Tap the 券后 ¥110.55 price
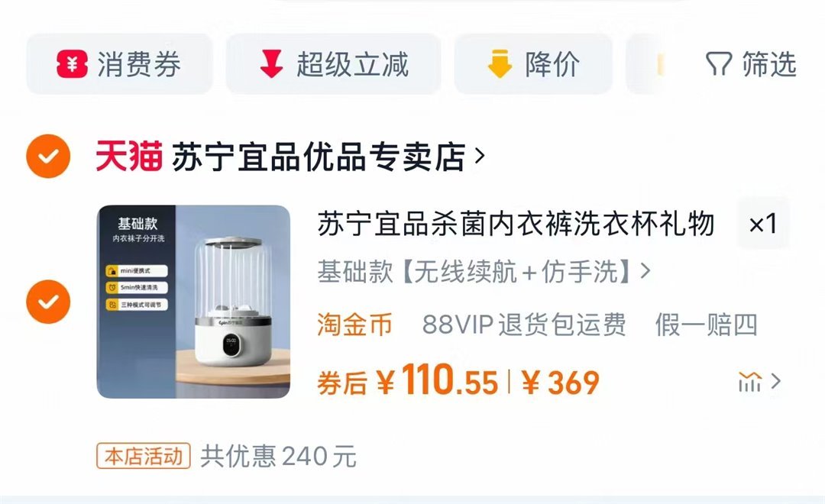825x504 pixels. pyautogui.click(x=407, y=381)
